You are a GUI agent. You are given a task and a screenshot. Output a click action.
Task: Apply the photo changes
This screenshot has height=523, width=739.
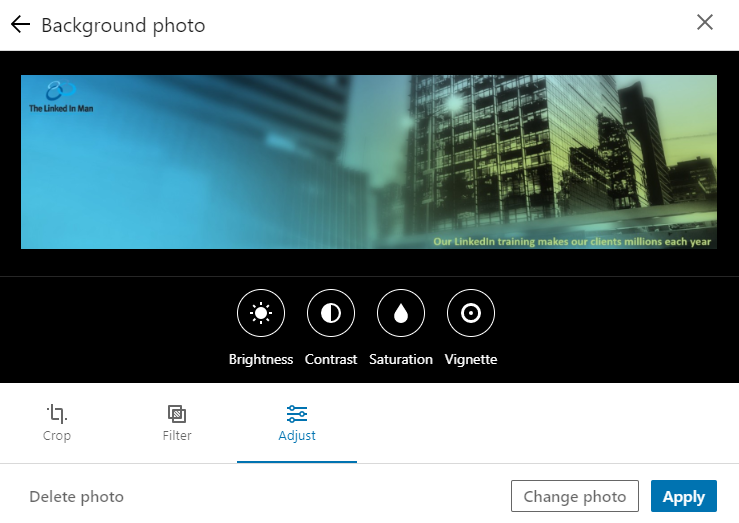684,496
